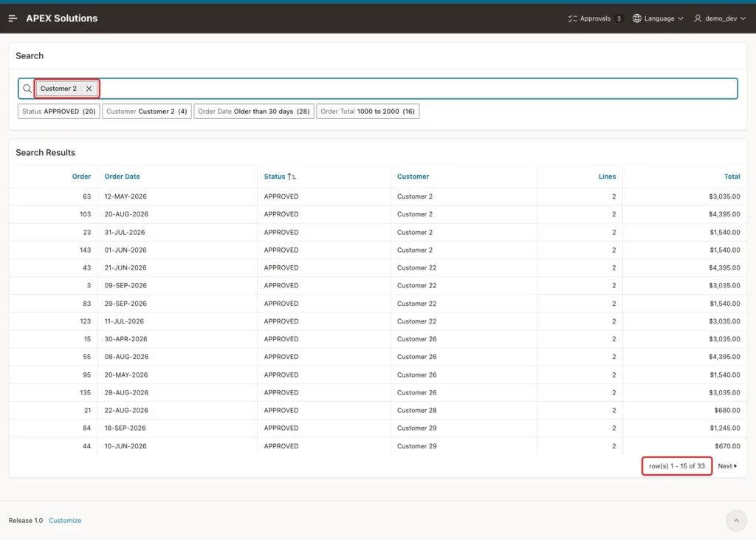This screenshot has height=540, width=756.
Task: Click the search magnifier icon
Action: point(27,89)
